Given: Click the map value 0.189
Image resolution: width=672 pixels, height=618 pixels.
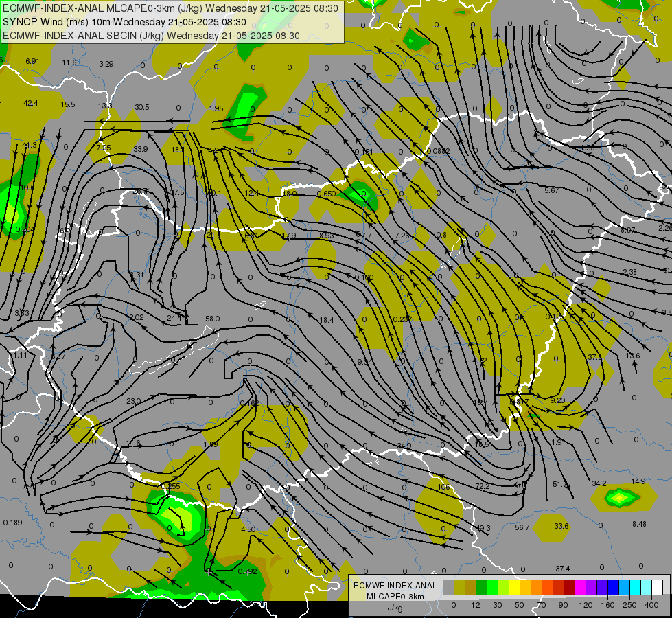Looking at the screenshot, I should (x=12, y=523).
